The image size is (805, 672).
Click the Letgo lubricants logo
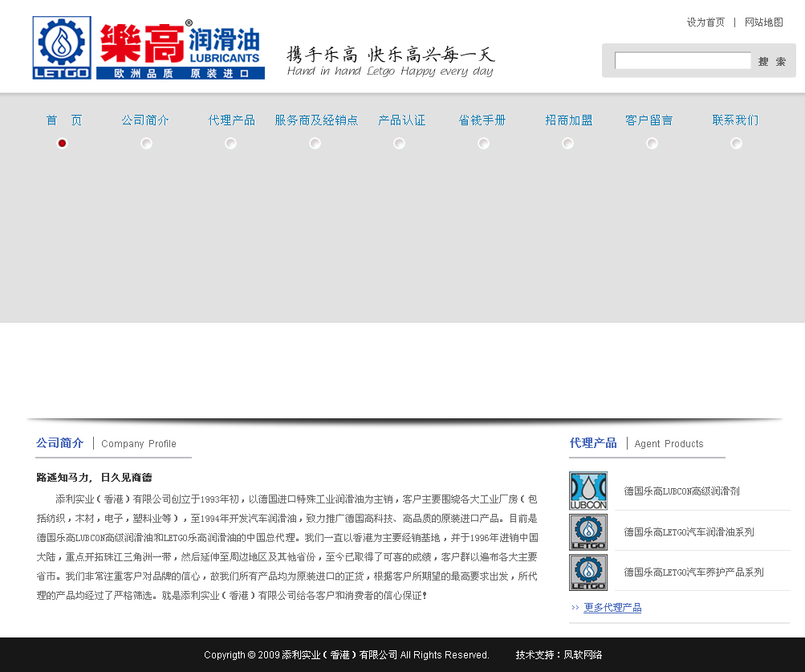tap(148, 48)
